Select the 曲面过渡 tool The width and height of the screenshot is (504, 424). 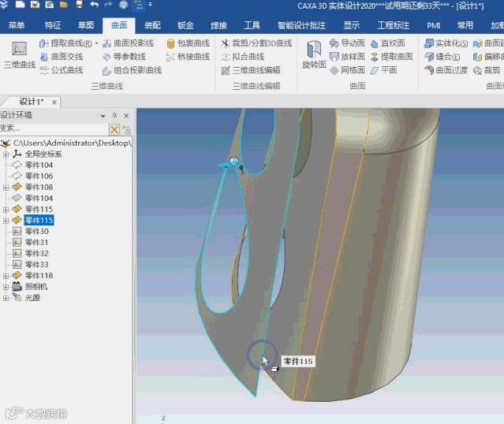(446, 70)
